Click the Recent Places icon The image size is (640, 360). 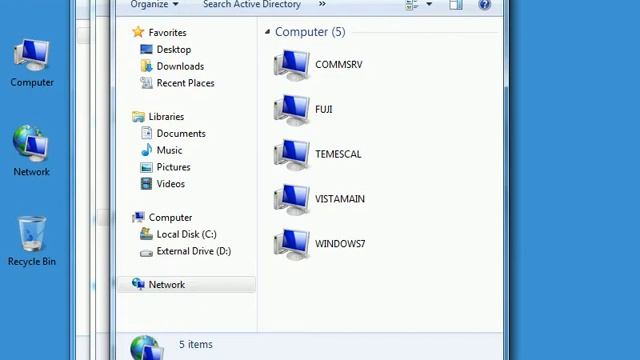146,83
